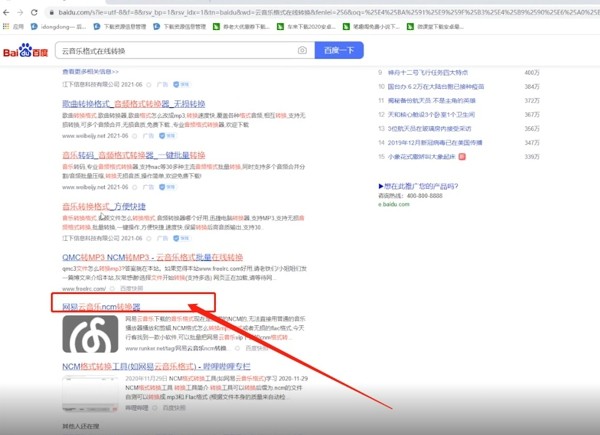This screenshot has width=600, height=435.
Task: Click the round icon next to 哔哩哔哩
Action: pos(155,408)
